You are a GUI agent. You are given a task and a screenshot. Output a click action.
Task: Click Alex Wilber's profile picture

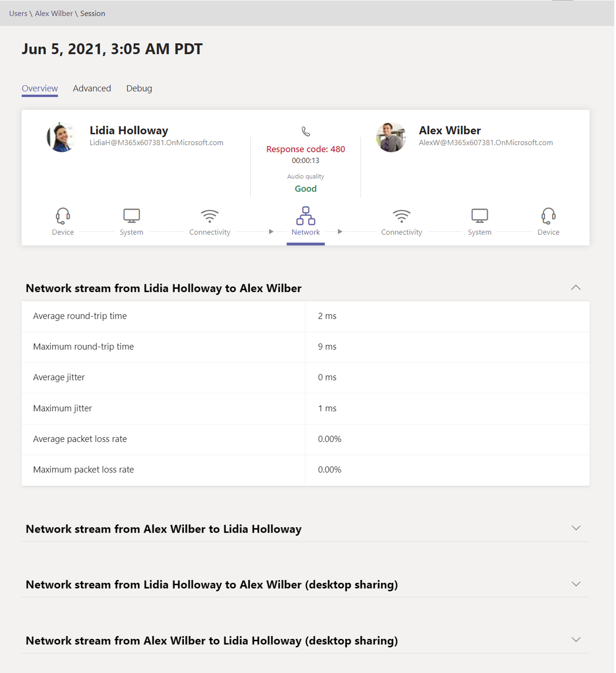[391, 137]
